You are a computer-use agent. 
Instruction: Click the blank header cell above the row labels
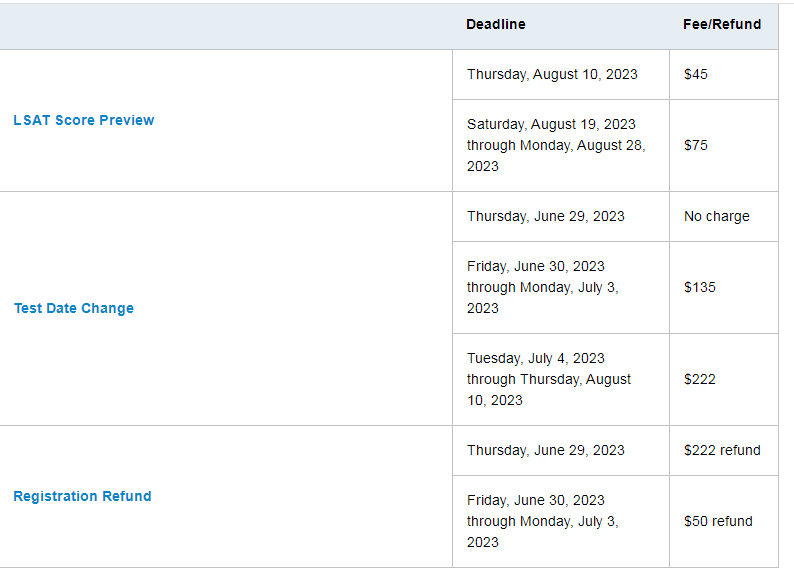tap(226, 26)
